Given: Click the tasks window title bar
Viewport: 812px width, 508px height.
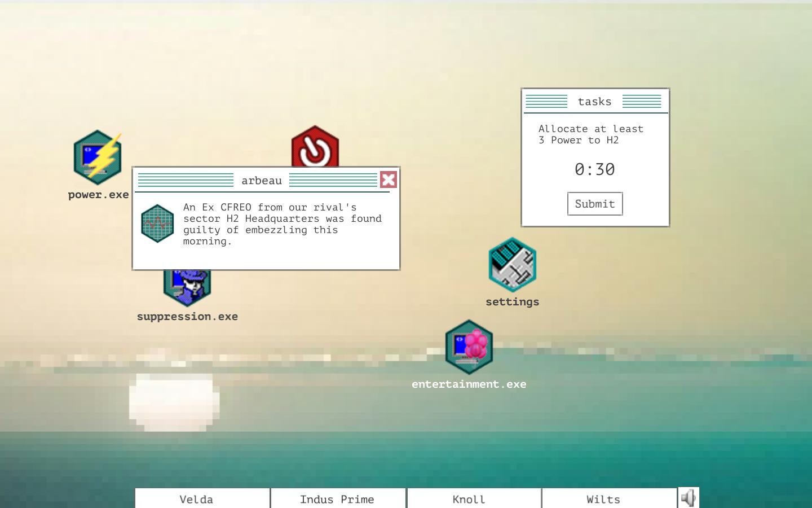Looking at the screenshot, I should pyautogui.click(x=595, y=102).
